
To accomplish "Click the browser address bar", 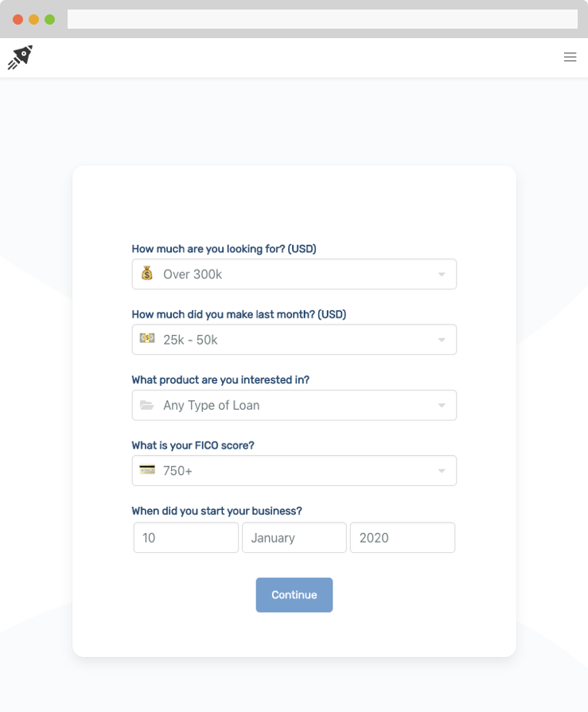I will coord(322,19).
